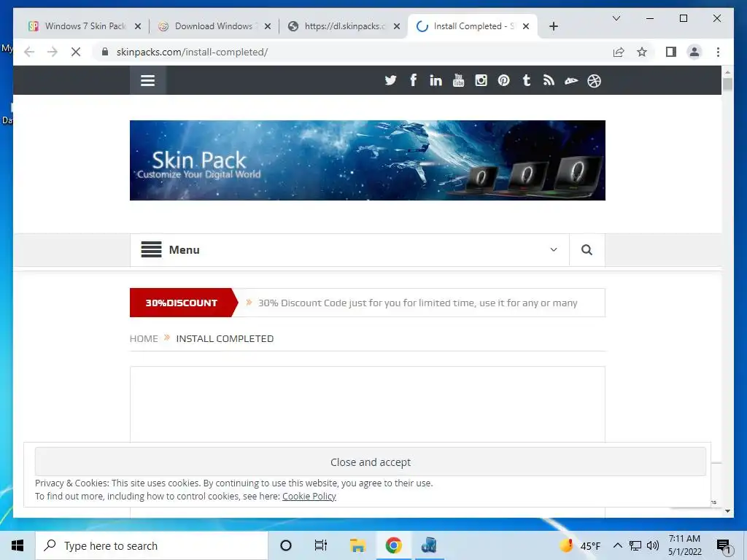Open the Facebook social icon
Viewport: 747px width, 560px height.
tap(413, 80)
